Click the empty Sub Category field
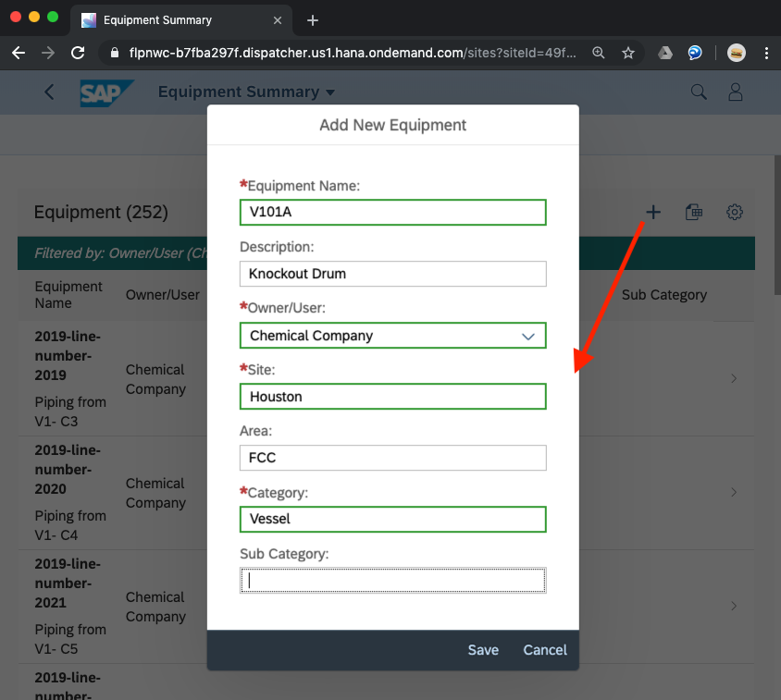This screenshot has height=700, width=781. (392, 581)
